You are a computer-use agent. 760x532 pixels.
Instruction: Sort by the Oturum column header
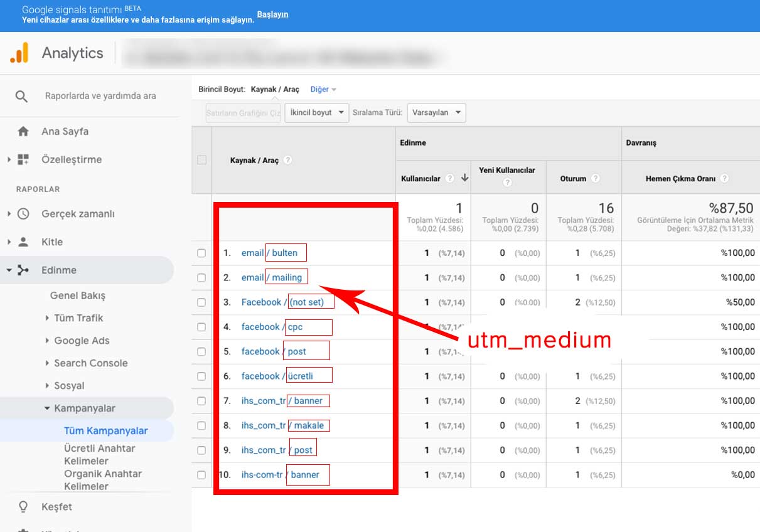tap(574, 178)
